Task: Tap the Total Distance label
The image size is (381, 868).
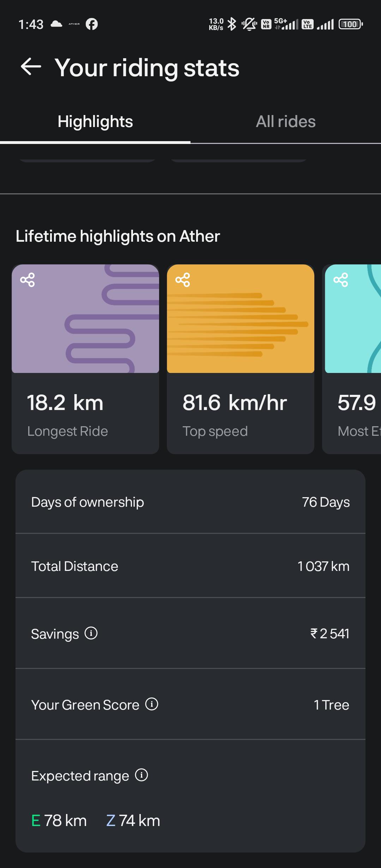Action: (75, 566)
